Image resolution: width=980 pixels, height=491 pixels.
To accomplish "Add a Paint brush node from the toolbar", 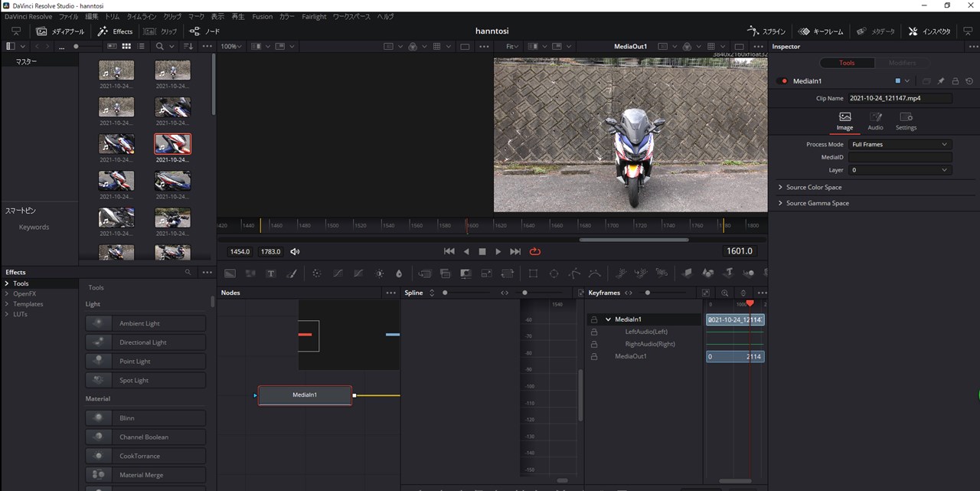I will [291, 273].
